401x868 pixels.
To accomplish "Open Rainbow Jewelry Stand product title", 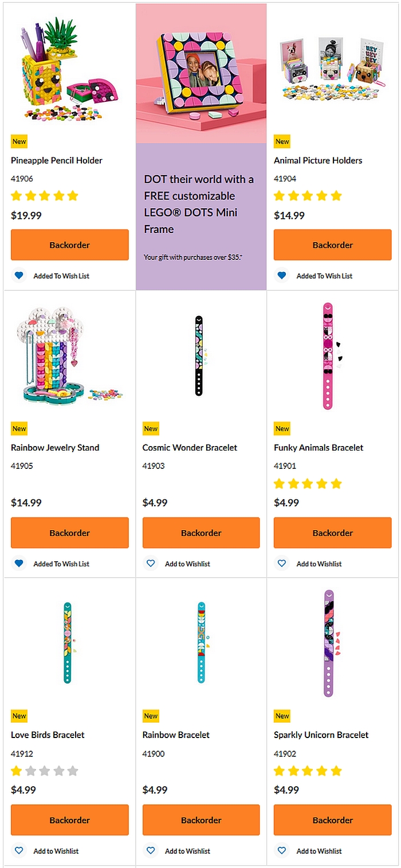I will tap(55, 448).
